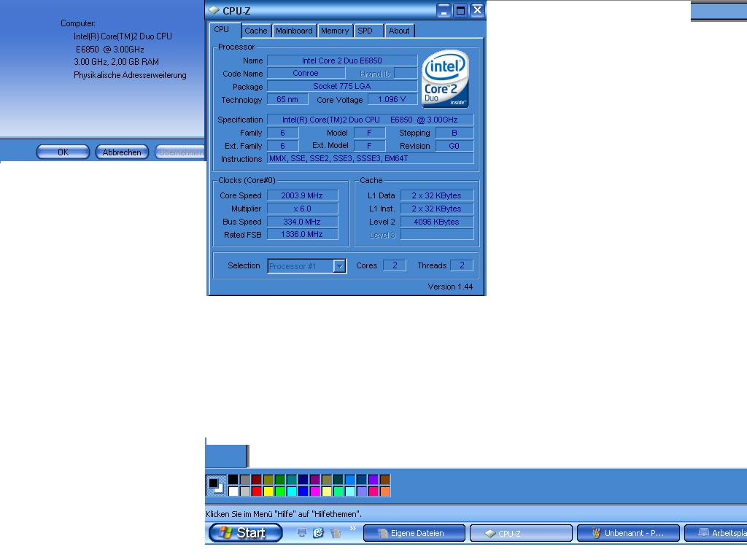Viewport: 747px width, 560px height.
Task: Click the empty Brand ID field
Action: (406, 74)
